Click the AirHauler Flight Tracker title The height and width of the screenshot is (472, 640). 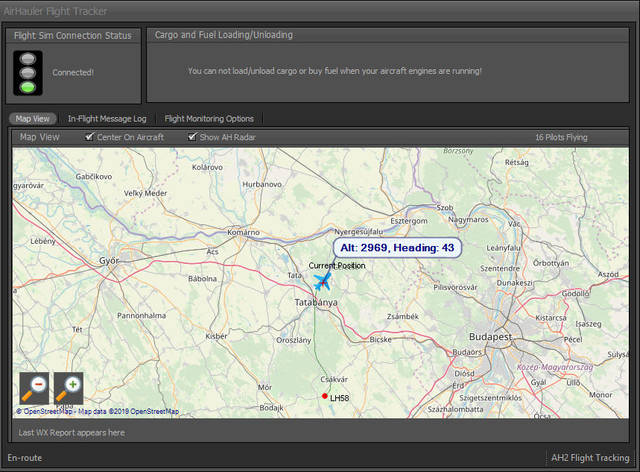point(55,11)
